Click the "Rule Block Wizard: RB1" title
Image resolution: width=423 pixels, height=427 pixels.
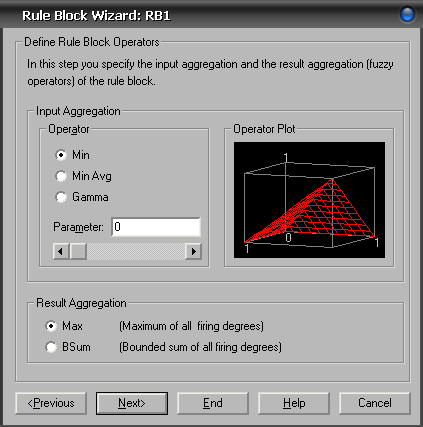[96, 16]
